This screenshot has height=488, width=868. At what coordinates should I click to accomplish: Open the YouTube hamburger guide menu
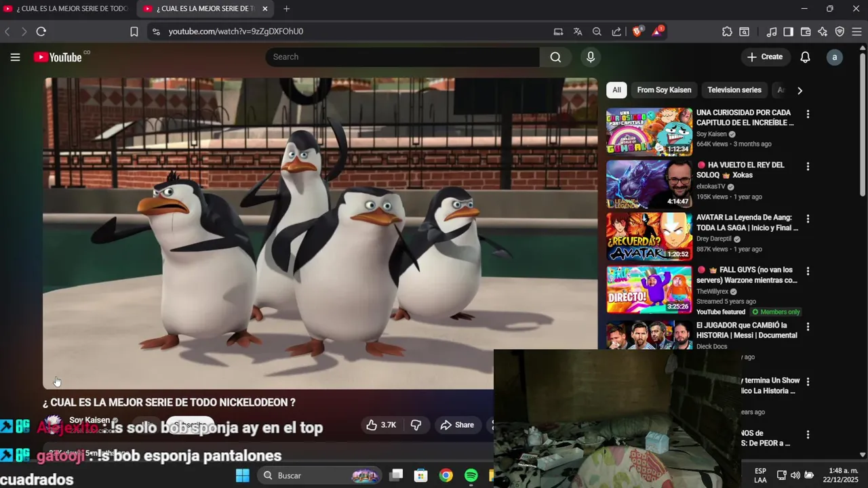tap(15, 57)
